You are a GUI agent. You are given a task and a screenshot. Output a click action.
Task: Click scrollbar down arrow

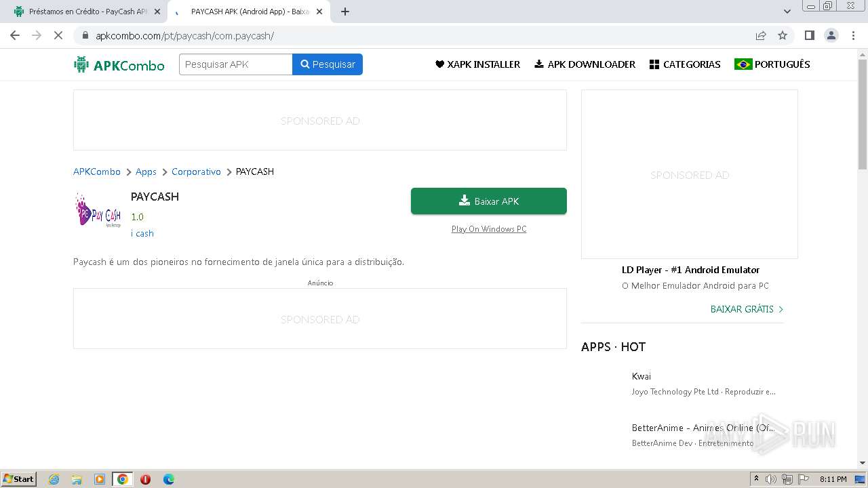pyautogui.click(x=863, y=463)
